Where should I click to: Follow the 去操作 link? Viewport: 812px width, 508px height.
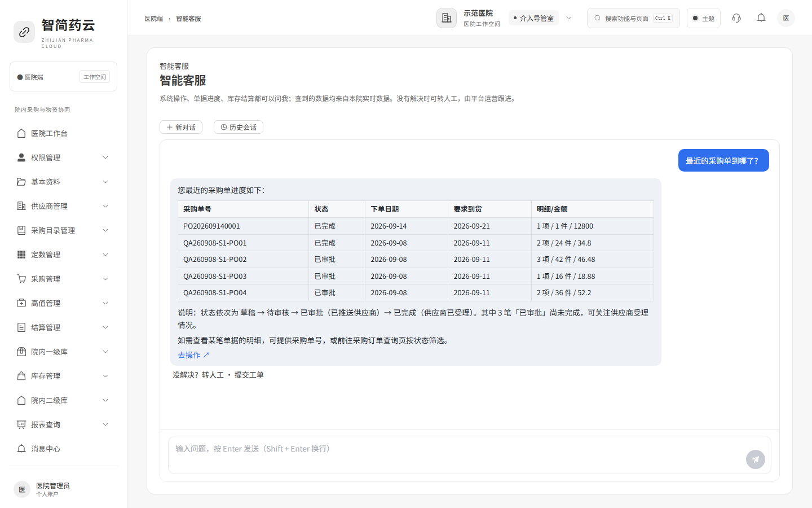coord(193,355)
